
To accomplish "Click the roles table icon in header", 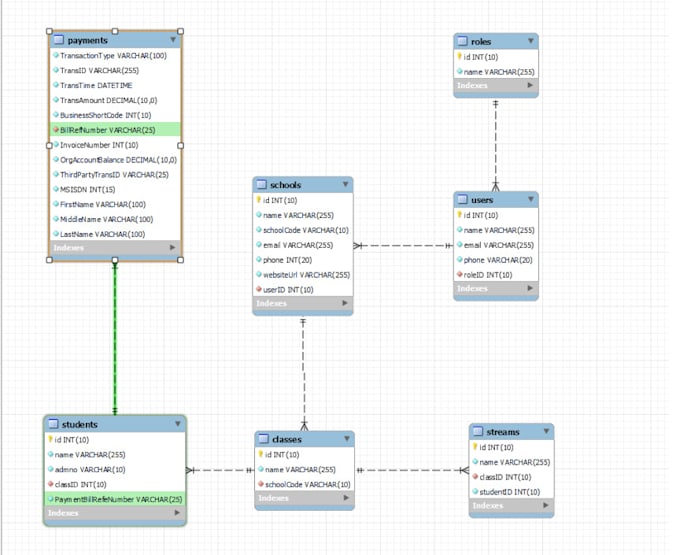I will point(463,41).
